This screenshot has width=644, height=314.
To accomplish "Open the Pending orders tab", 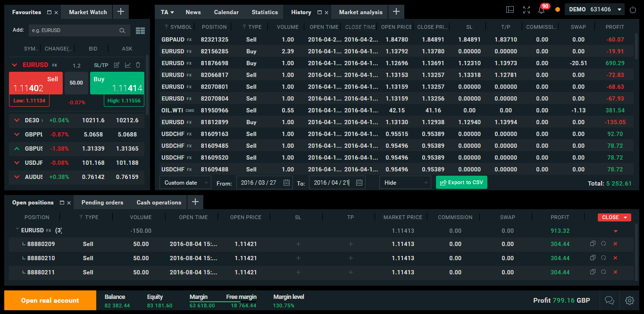I will [x=102, y=203].
